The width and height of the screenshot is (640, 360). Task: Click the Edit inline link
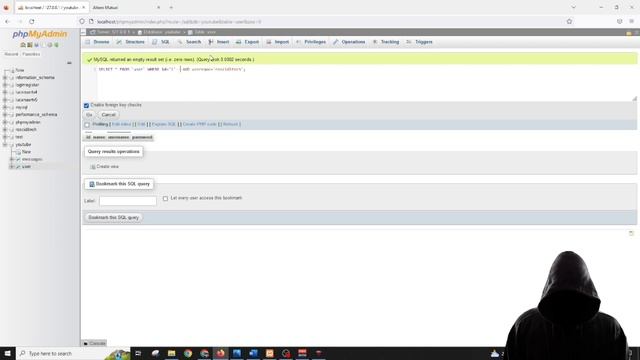(x=121, y=124)
